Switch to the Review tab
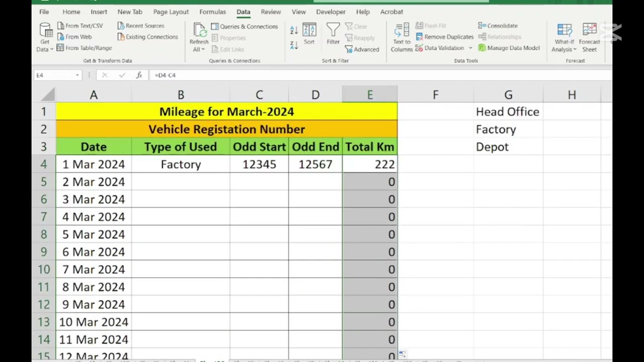Viewport: 644px width, 362px height. tap(271, 12)
